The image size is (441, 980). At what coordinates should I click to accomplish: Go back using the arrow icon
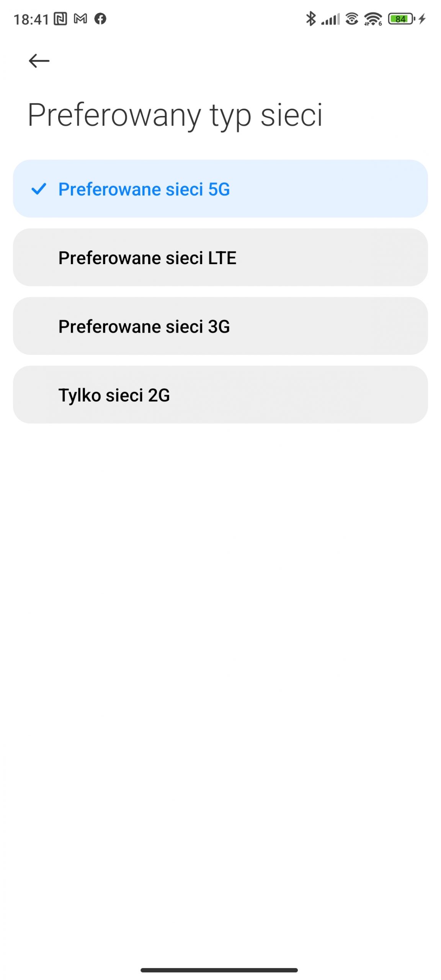[x=39, y=60]
